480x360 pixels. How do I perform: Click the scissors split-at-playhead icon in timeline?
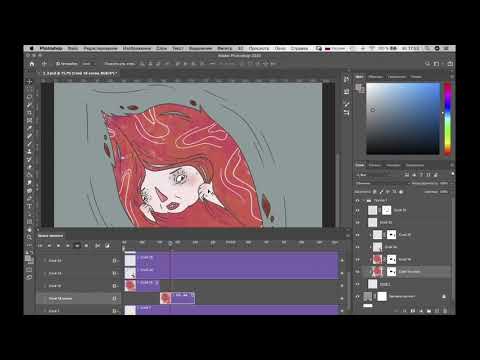point(98,246)
